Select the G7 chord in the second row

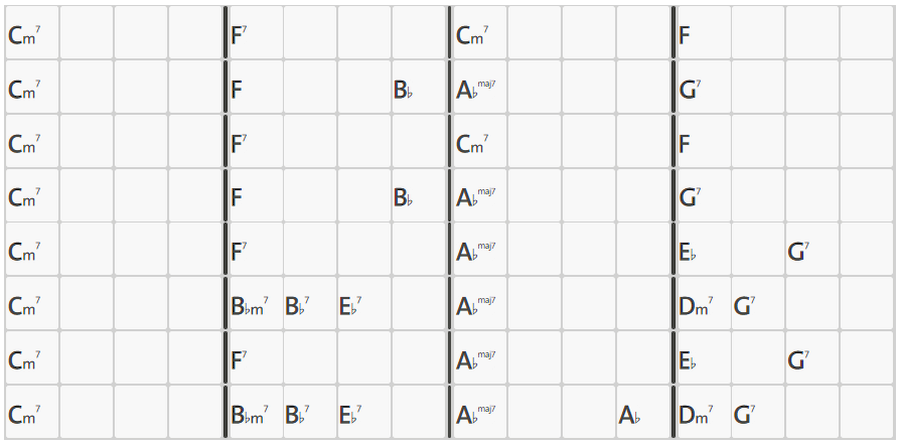click(x=689, y=90)
